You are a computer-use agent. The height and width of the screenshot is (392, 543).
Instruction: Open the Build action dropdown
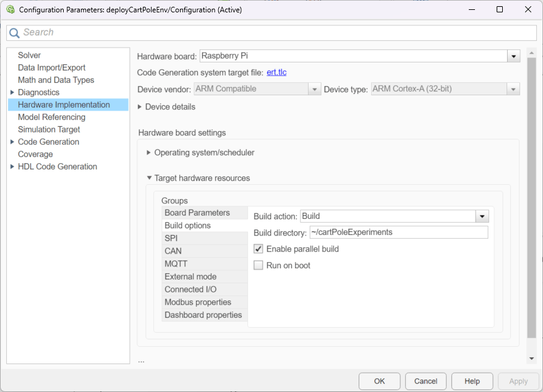point(482,216)
